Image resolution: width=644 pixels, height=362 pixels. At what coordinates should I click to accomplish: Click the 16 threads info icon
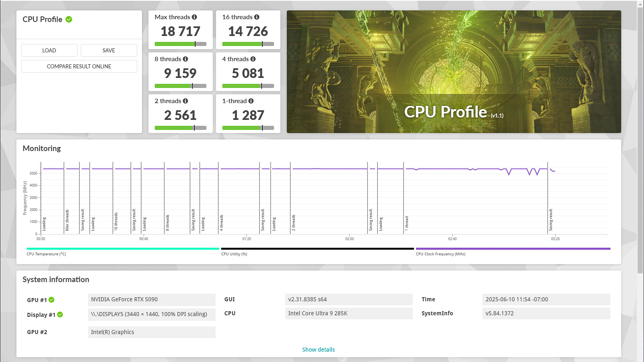pyautogui.click(x=257, y=17)
